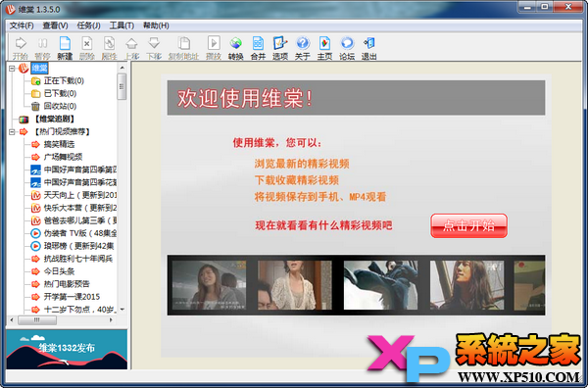Open 回收站(0) recycle bin item

(60, 106)
